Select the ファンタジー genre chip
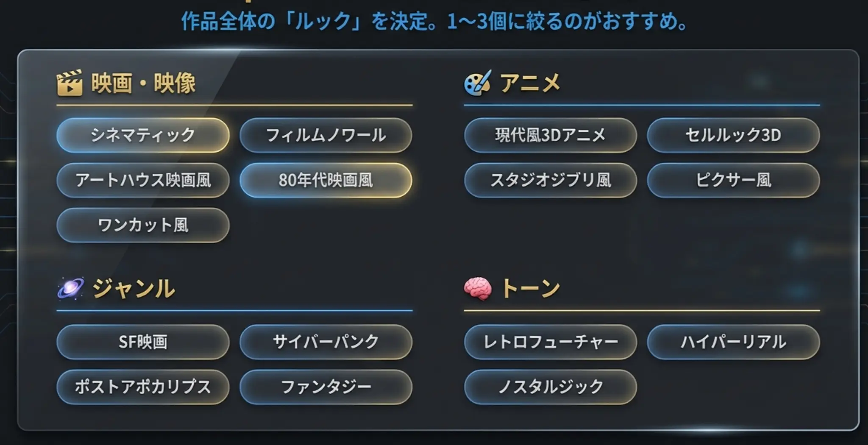The height and width of the screenshot is (445, 868). [325, 387]
